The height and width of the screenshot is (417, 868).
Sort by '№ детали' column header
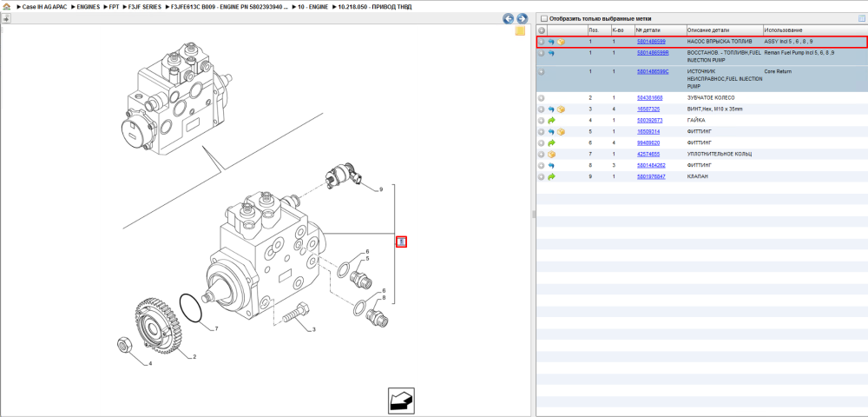(660, 30)
